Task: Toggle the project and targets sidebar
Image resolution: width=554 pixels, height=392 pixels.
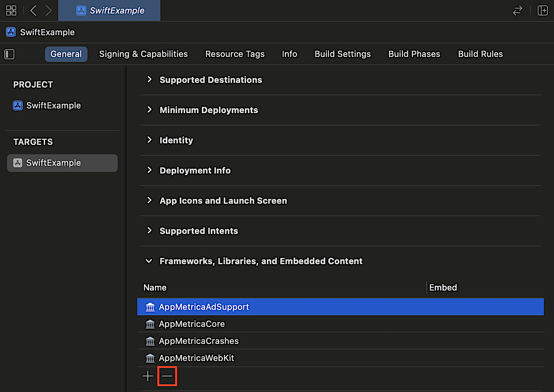Action: pos(9,54)
